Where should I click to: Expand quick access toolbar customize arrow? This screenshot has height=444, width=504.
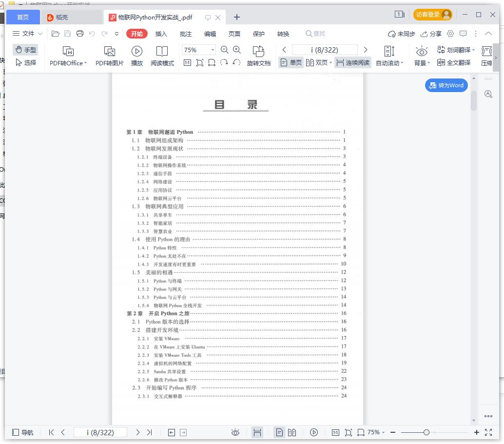tap(116, 34)
